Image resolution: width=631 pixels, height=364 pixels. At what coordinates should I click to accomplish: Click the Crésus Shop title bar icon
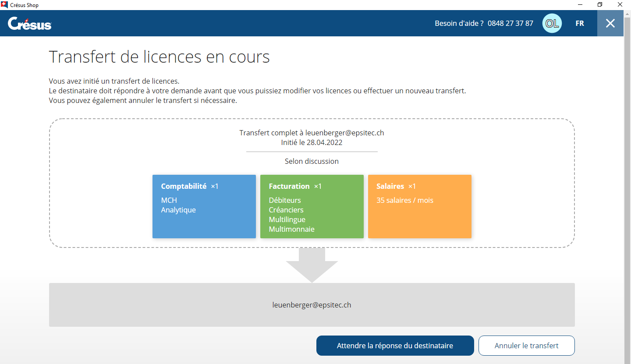point(4,5)
